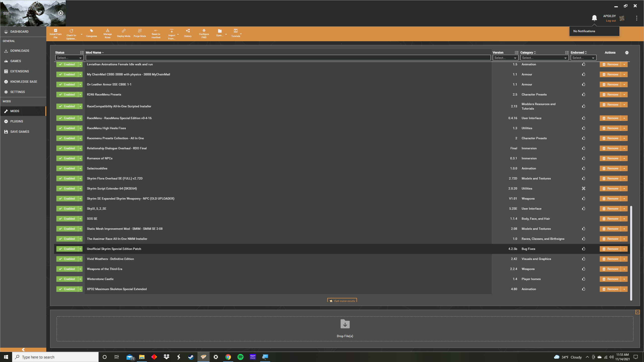Click the drop zone collapse icon
Viewport: 644px width, 362px height.
tap(637, 312)
